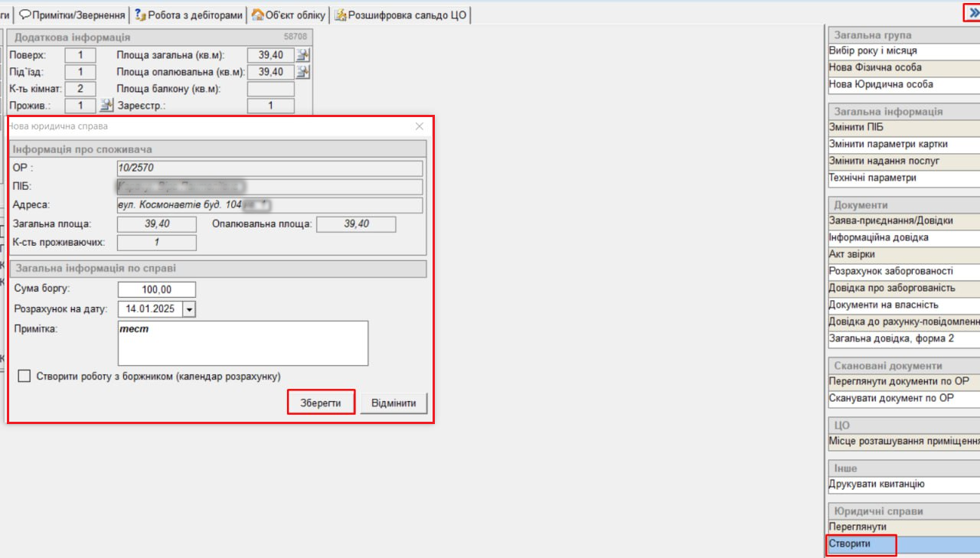Click into the Сума боргу field
980x558 pixels.
click(x=157, y=289)
